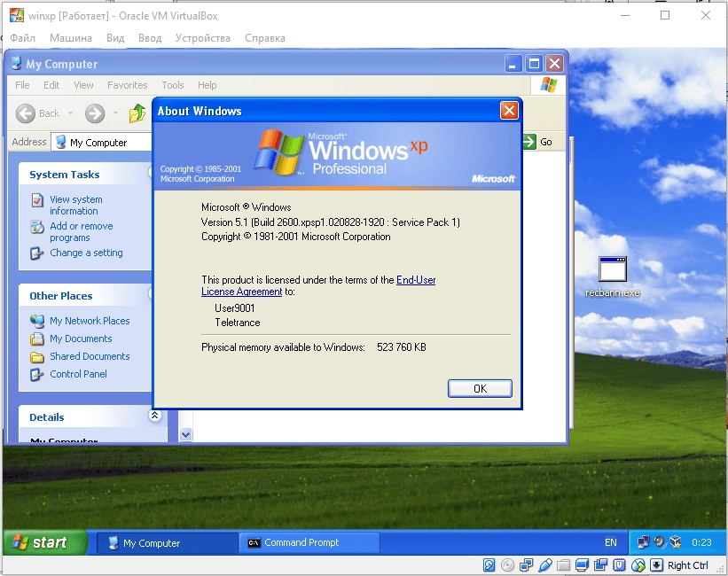
Task: Click the VirtualBox mouse integration status icon
Action: coord(638,564)
